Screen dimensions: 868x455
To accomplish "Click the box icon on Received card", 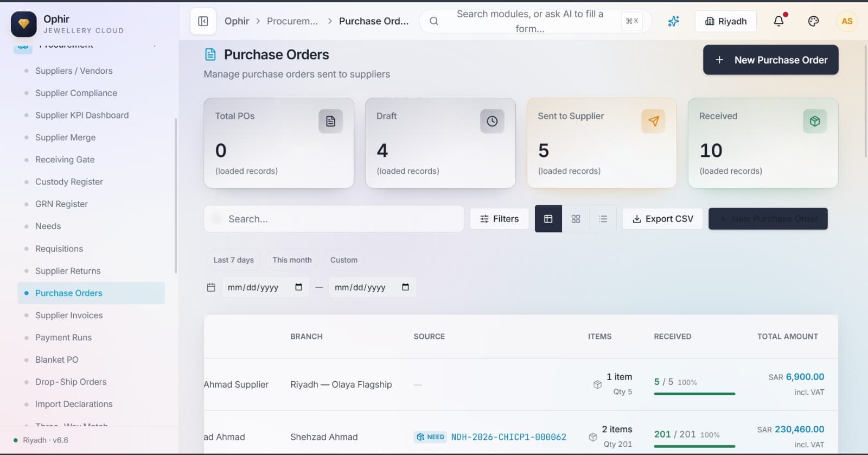I will tap(815, 121).
